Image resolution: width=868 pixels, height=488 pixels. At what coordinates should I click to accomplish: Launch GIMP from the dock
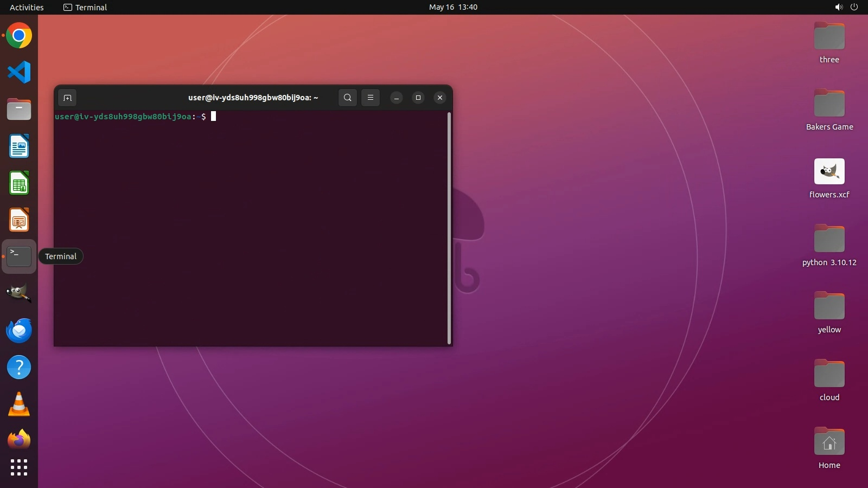tap(19, 293)
